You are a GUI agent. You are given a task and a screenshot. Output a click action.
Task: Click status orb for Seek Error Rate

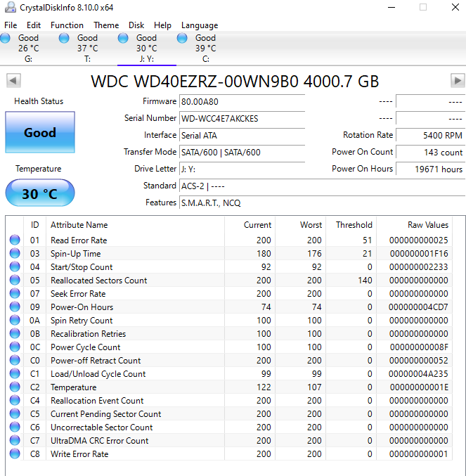(15, 293)
